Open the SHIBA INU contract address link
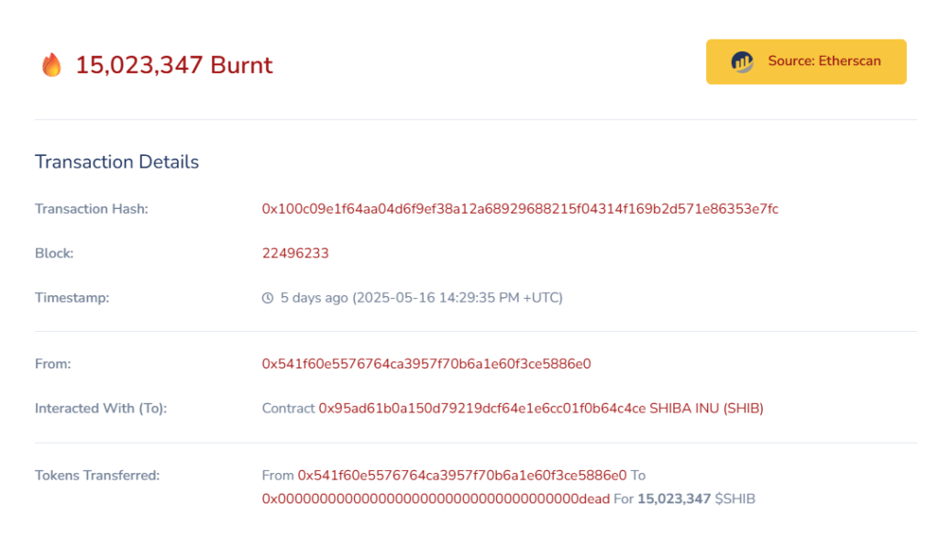Viewport: 939px width, 560px height. click(x=482, y=408)
